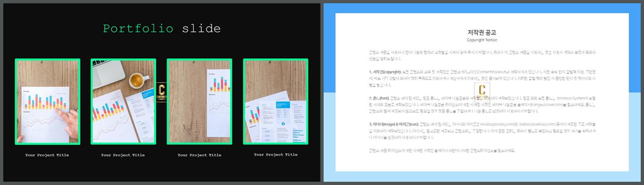Select the 'Copyright Notice' subtitle
Image resolution: width=644 pixels, height=185 pixels.
tap(482, 40)
